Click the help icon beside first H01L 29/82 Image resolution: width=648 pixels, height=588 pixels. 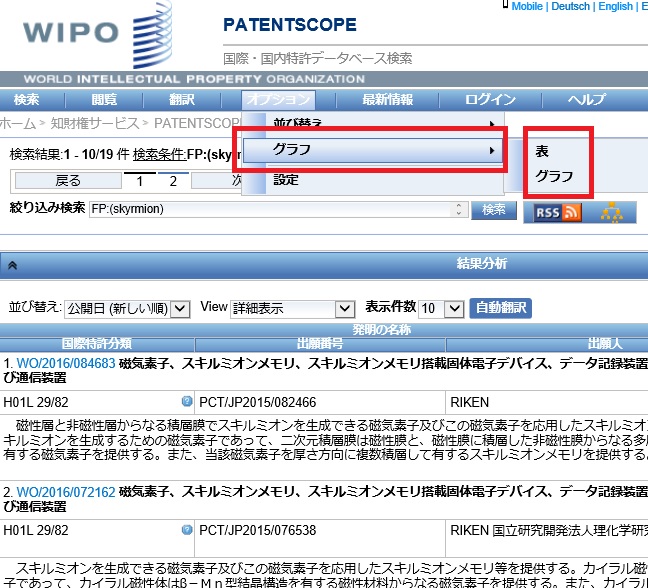[x=187, y=401]
